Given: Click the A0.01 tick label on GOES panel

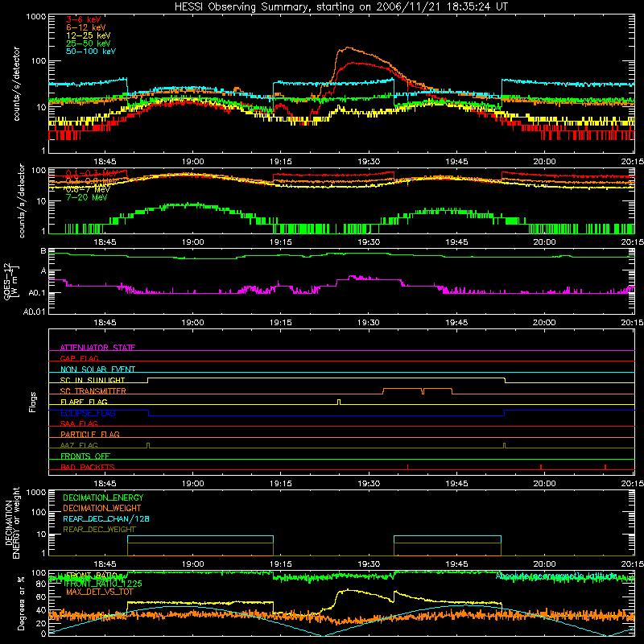Looking at the screenshot, I should click(34, 312).
